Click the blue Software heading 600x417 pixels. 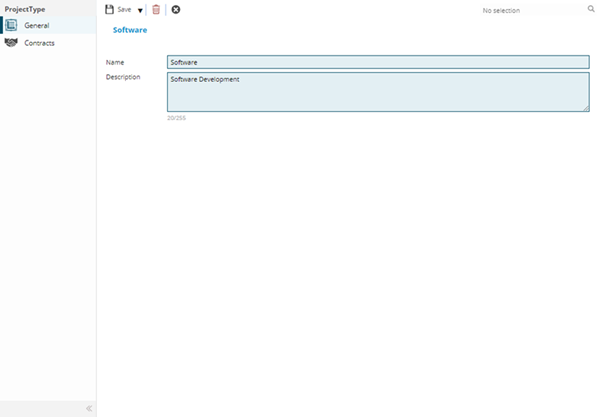(130, 30)
